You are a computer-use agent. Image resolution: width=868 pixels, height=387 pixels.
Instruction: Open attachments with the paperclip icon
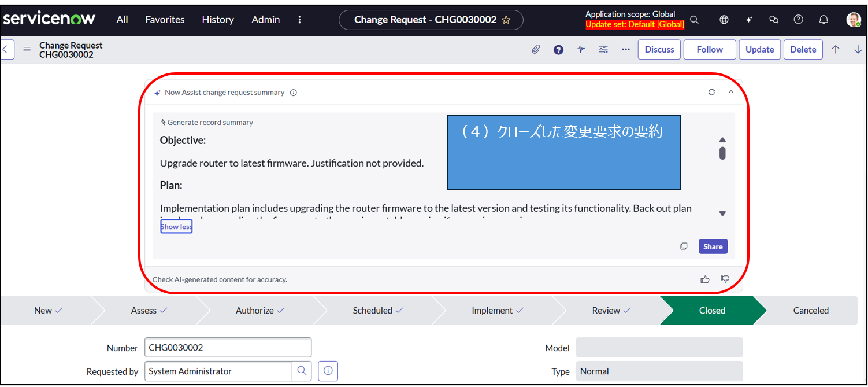pos(536,50)
